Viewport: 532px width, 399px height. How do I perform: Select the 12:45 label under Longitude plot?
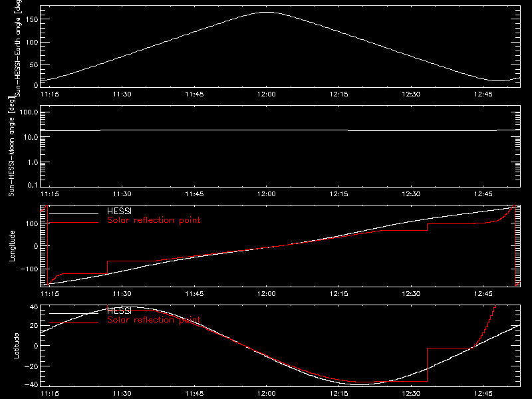tap(483, 294)
